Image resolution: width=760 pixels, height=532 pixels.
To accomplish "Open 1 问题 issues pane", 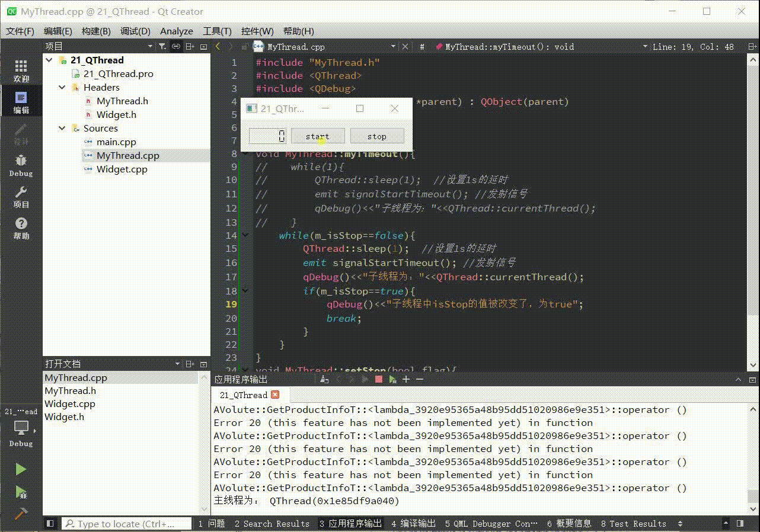I will [x=212, y=524].
